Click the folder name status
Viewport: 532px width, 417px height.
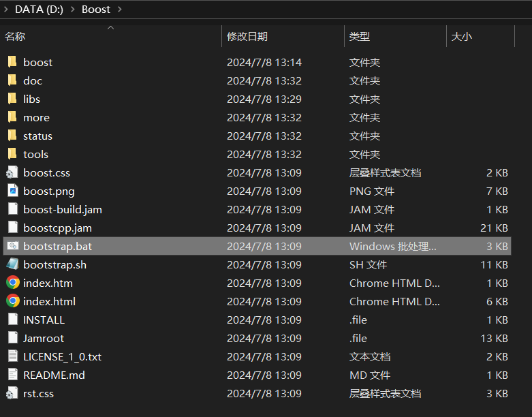tap(37, 136)
